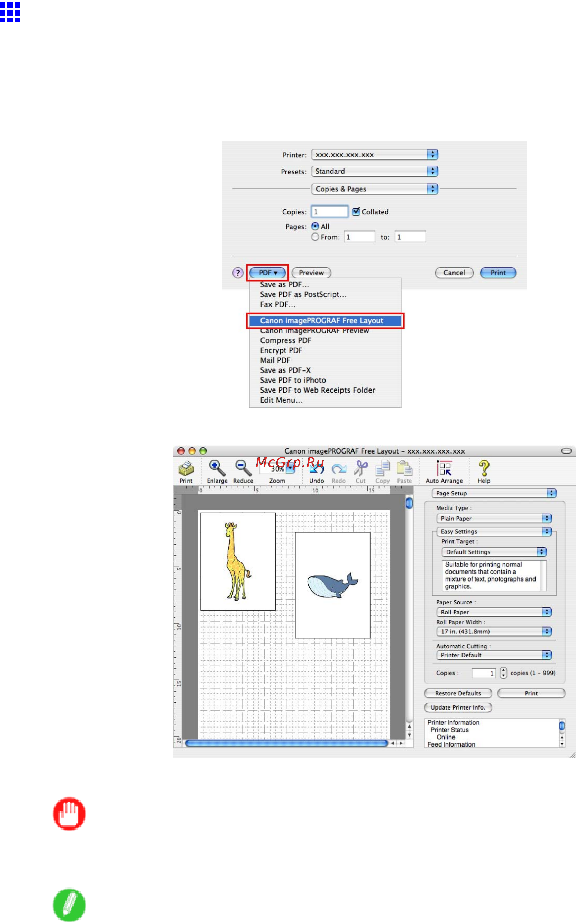
Task: Click the blue Print button in the dialog
Action: click(x=498, y=273)
